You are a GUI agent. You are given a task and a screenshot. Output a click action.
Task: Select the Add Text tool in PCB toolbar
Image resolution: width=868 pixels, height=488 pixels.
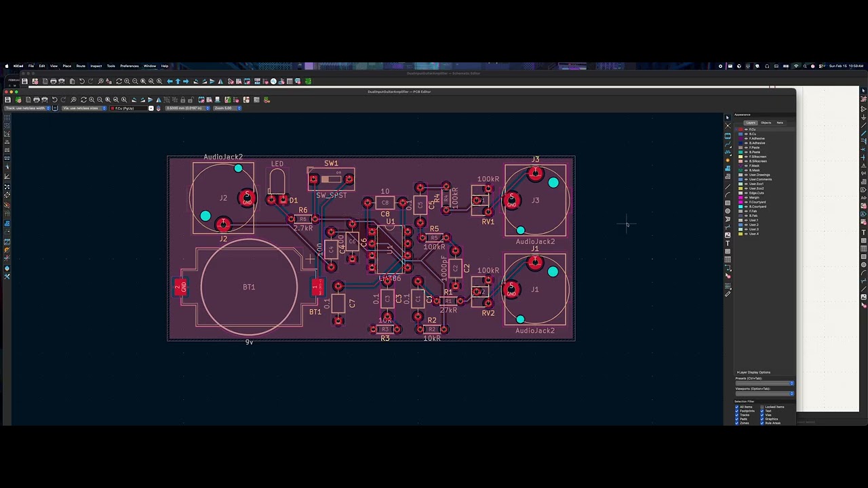(x=728, y=243)
